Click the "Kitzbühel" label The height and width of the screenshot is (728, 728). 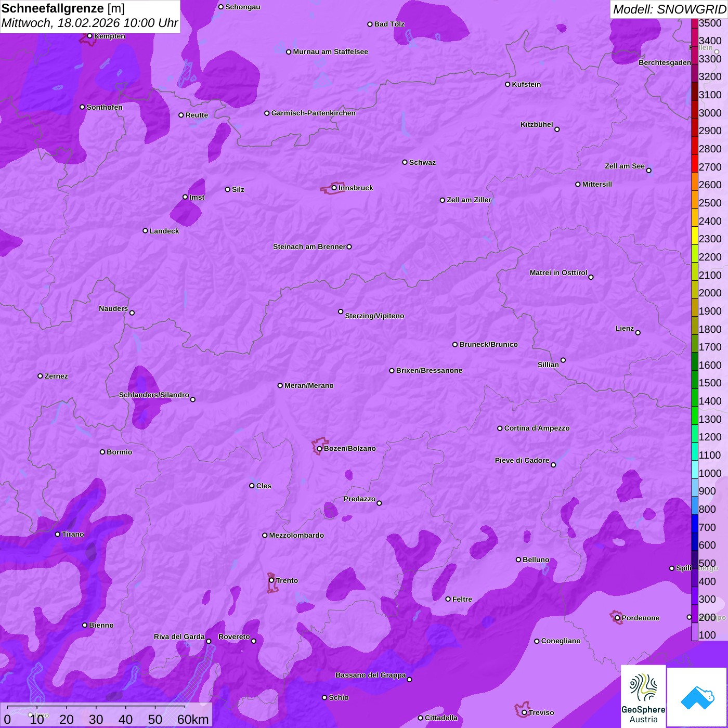[x=537, y=124]
